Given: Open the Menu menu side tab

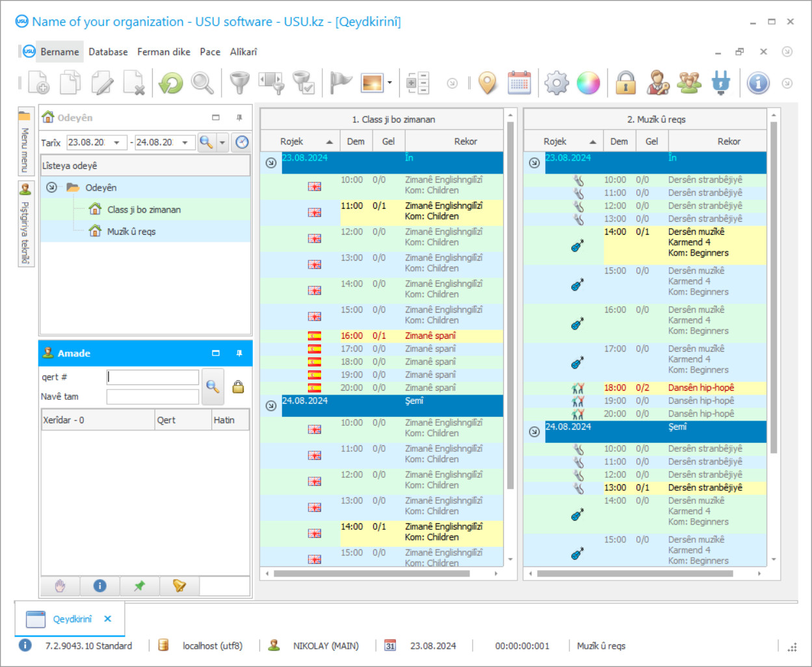Looking at the screenshot, I should [x=25, y=142].
